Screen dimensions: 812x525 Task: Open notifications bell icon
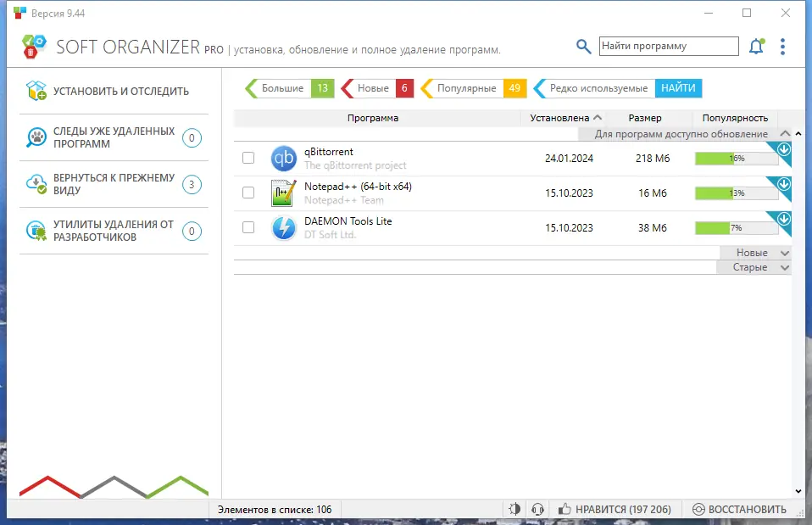[757, 47]
